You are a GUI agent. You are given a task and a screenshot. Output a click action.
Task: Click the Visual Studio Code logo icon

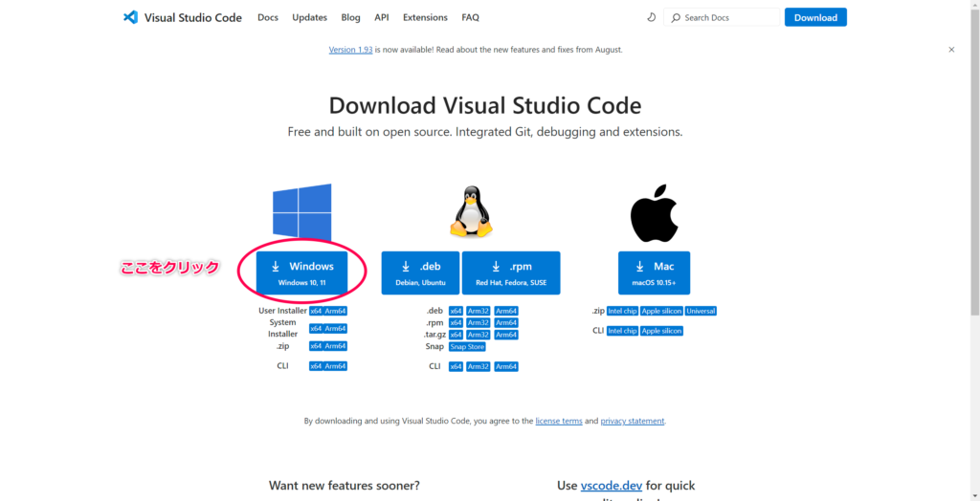pyautogui.click(x=131, y=17)
